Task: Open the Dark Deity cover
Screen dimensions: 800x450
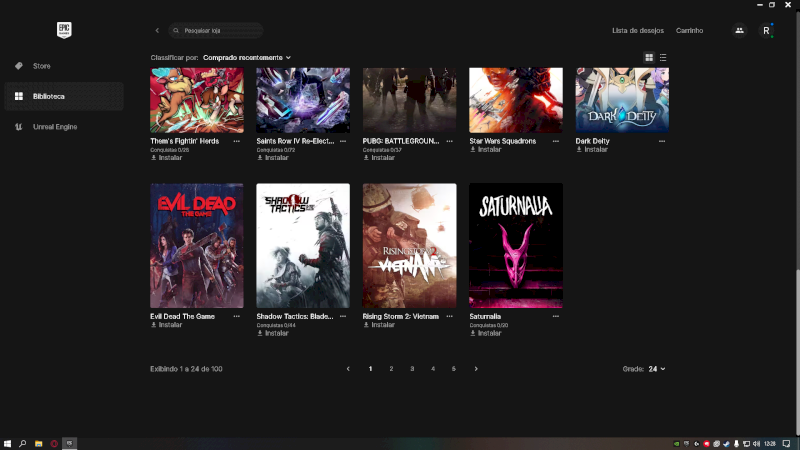Action: (x=622, y=100)
